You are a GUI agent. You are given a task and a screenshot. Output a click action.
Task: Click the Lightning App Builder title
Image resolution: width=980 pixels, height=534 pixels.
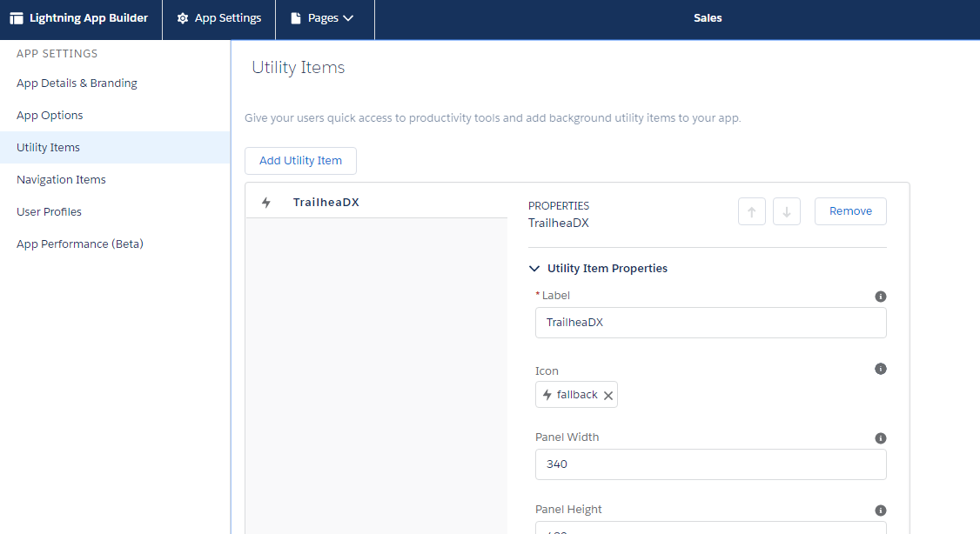(89, 19)
